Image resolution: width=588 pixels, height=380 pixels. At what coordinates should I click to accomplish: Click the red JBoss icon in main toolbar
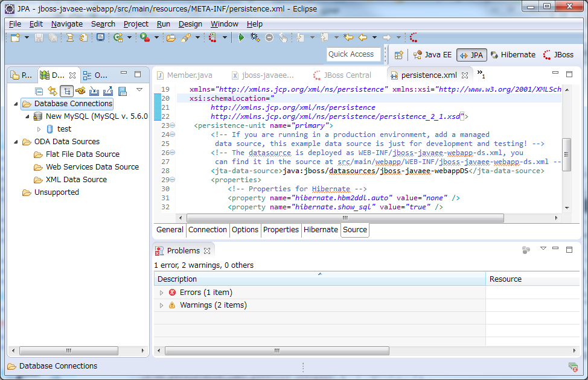(x=414, y=37)
